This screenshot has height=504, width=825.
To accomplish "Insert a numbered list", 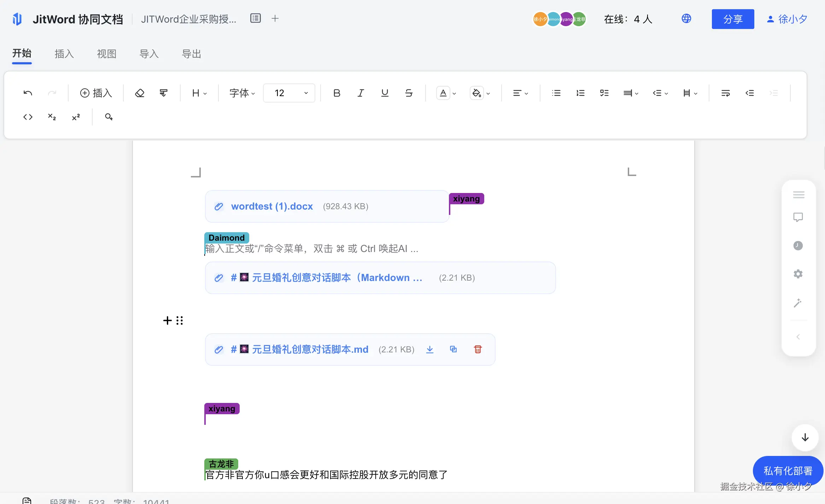I will [x=580, y=93].
